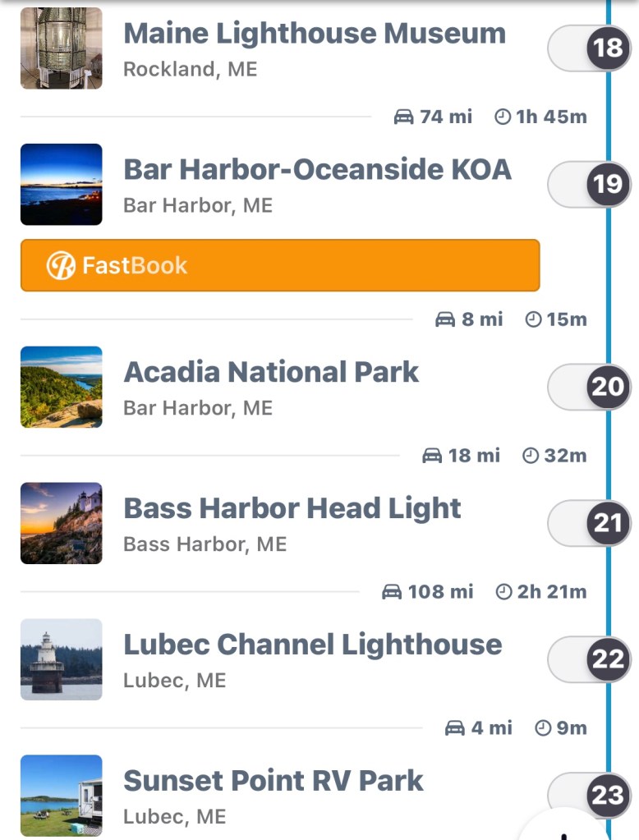639x840 pixels.
Task: Click car icon beside 74 mi
Action: (403, 117)
